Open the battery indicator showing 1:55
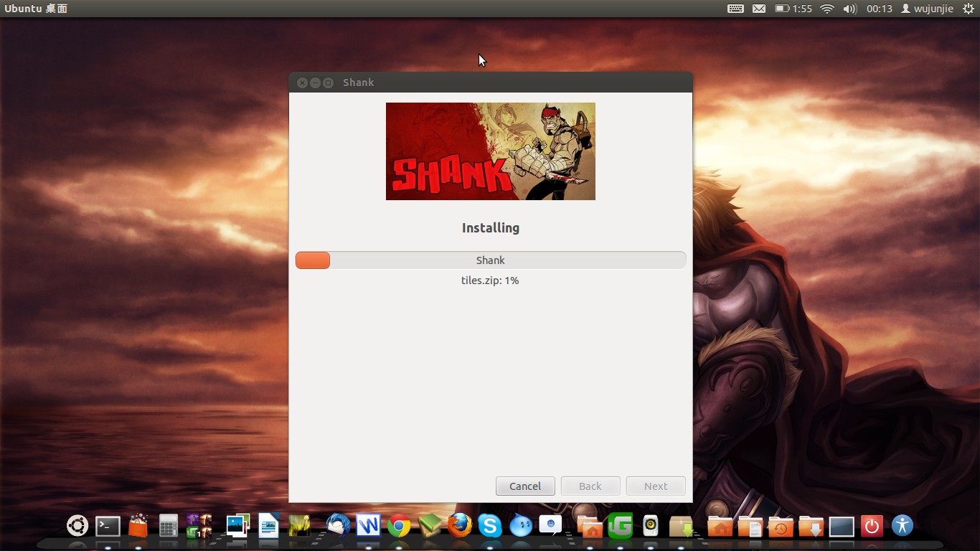The width and height of the screenshot is (980, 551). [793, 9]
